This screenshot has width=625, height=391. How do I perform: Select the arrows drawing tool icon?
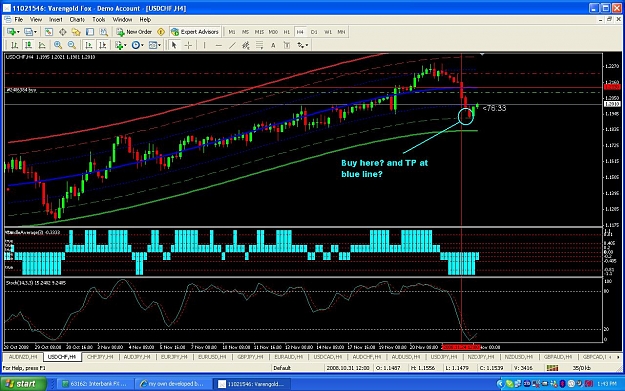301,45
